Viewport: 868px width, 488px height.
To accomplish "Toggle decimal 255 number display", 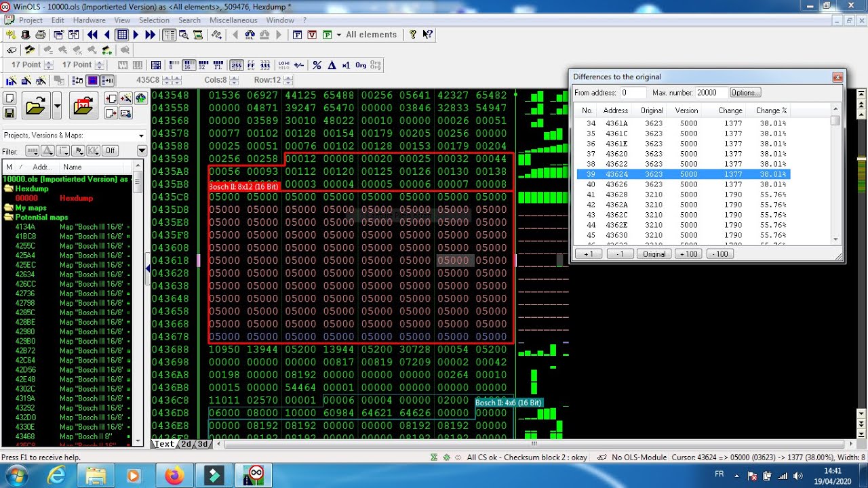I will tap(236, 65).
